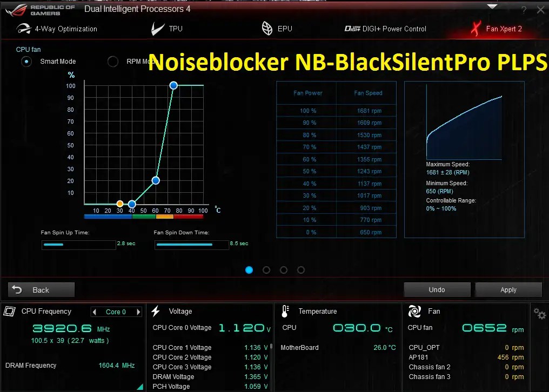Click the help question mark icon

point(524,10)
